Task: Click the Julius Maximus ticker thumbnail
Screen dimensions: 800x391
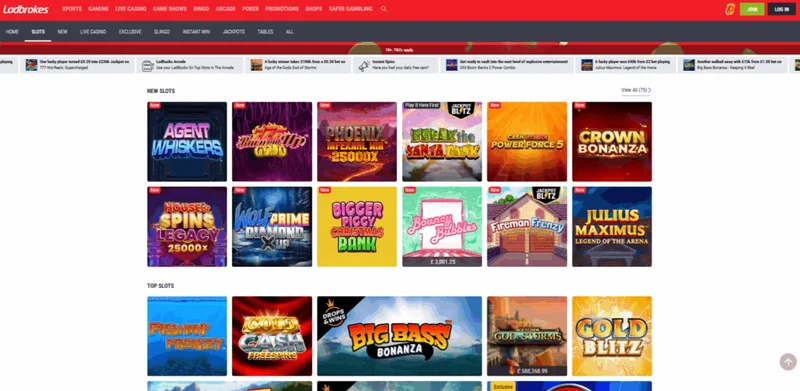Action: click(587, 65)
